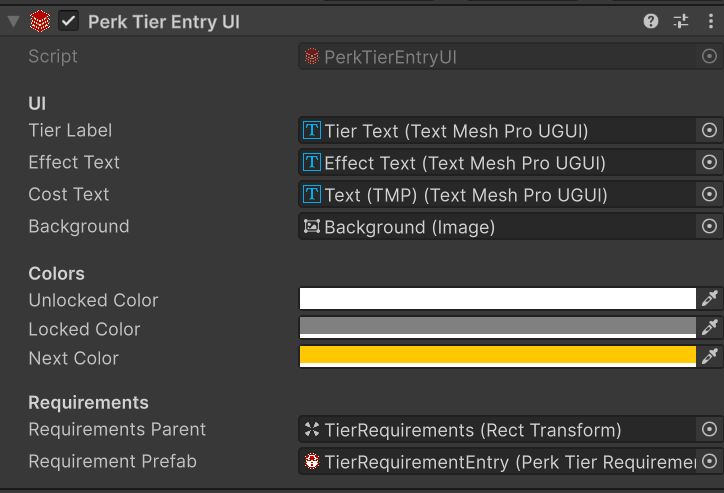Open object picker for Background field

point(709,226)
